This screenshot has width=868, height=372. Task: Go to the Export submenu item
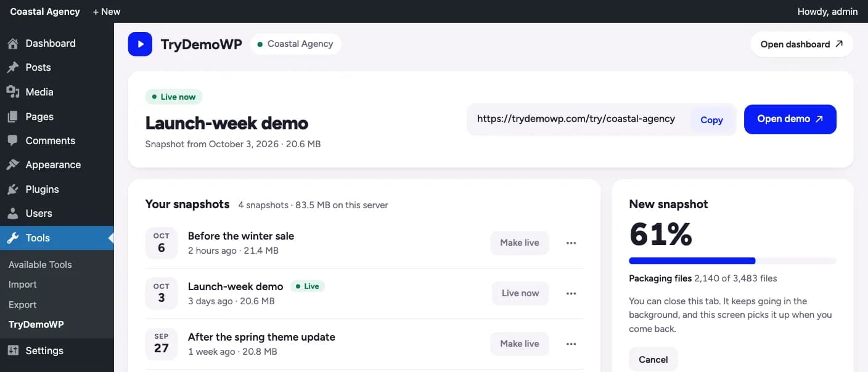pos(23,305)
